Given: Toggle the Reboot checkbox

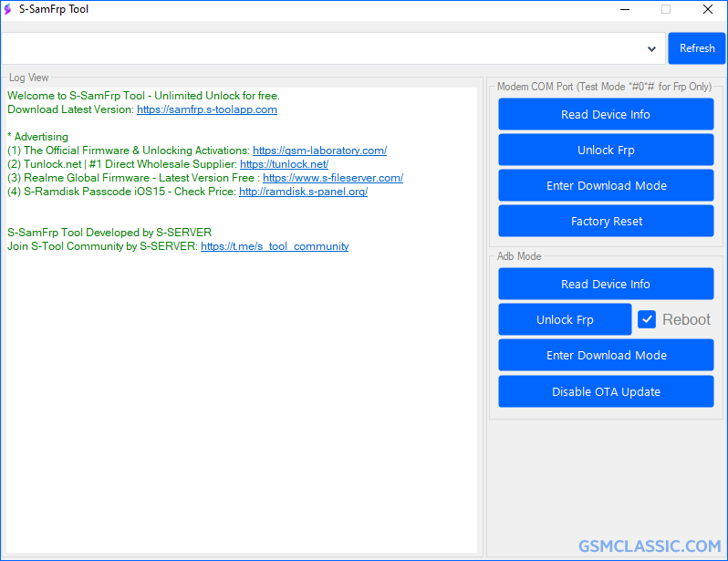Looking at the screenshot, I should 646,319.
